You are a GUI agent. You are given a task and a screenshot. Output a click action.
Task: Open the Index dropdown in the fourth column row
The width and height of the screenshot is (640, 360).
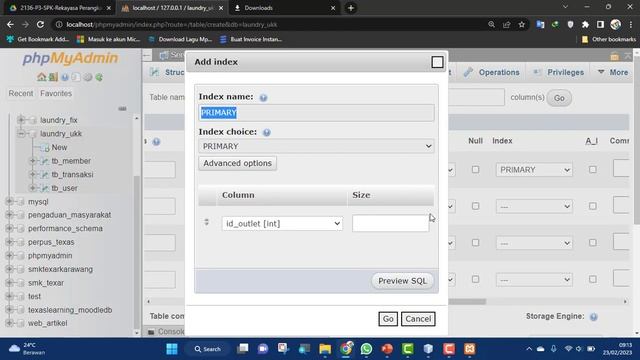[534, 280]
